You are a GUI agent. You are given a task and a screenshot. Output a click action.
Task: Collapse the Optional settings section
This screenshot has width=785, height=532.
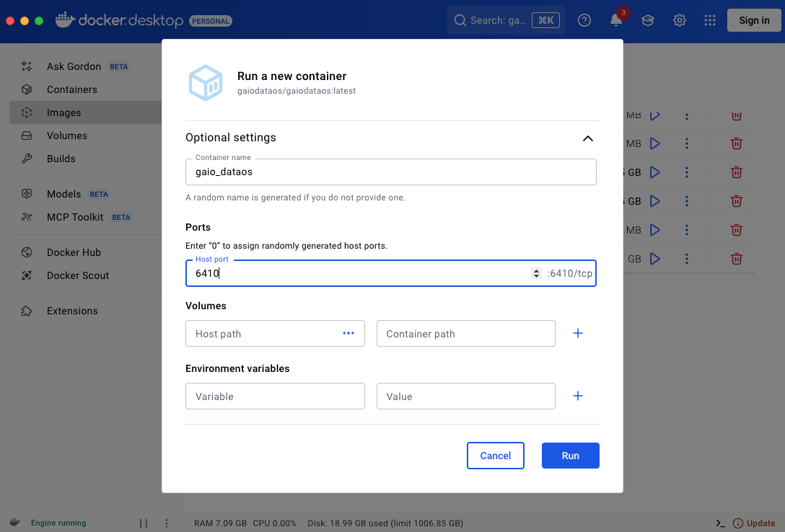[587, 138]
